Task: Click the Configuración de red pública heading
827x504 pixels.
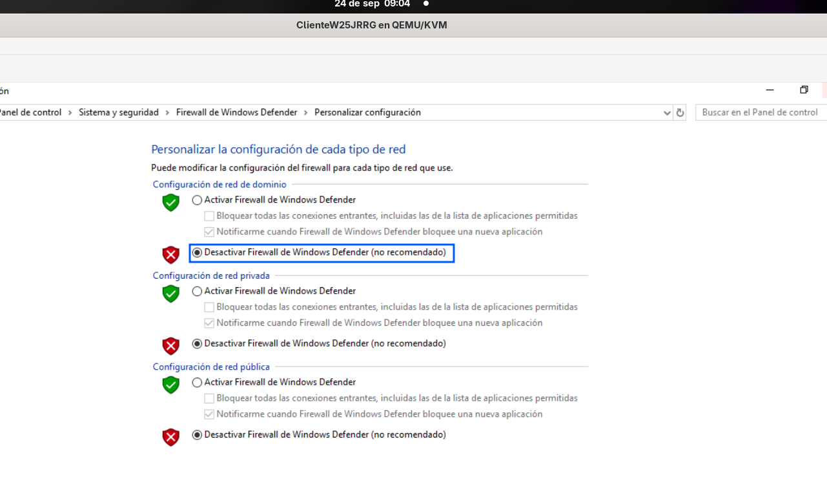Action: [211, 367]
